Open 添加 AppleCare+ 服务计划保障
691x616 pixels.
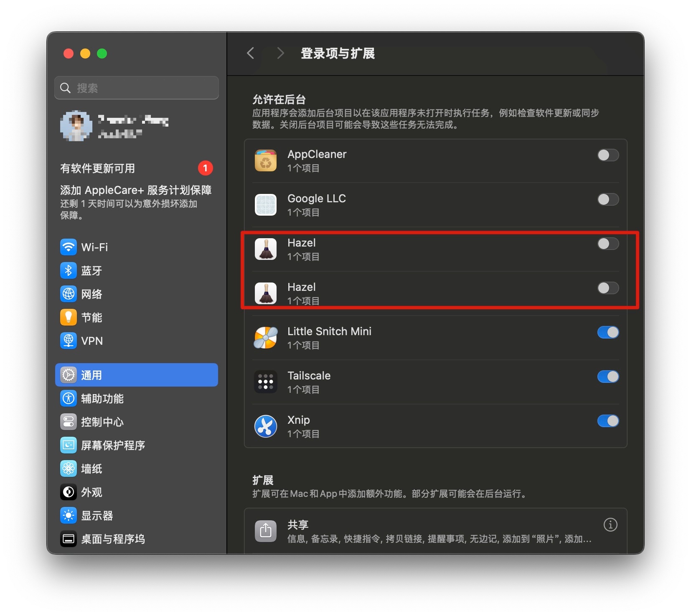pos(136,190)
